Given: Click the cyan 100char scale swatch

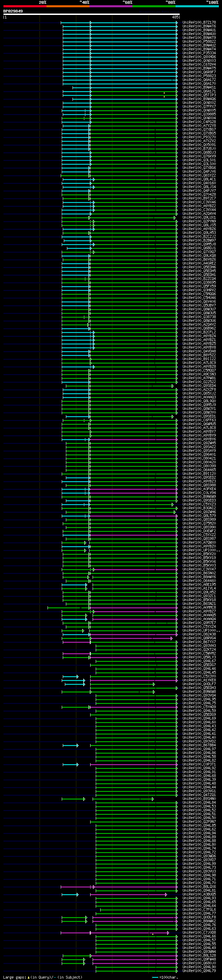Looking at the screenshot, I should click(155, 977).
